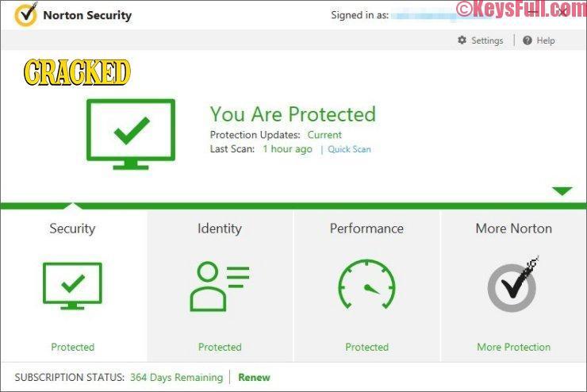Run a Quick Scan via the link
The image size is (587, 392).
pyautogui.click(x=349, y=149)
